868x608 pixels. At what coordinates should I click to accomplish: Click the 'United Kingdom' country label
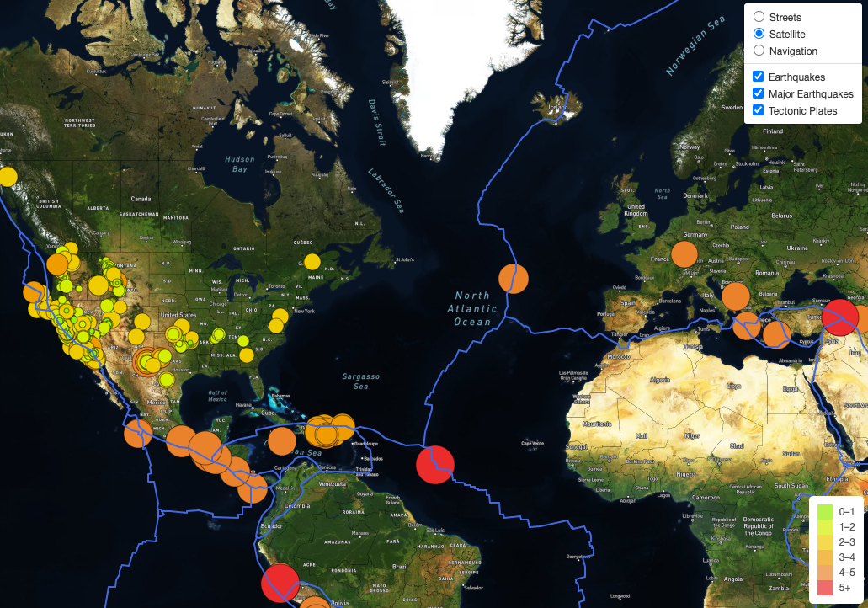point(636,210)
